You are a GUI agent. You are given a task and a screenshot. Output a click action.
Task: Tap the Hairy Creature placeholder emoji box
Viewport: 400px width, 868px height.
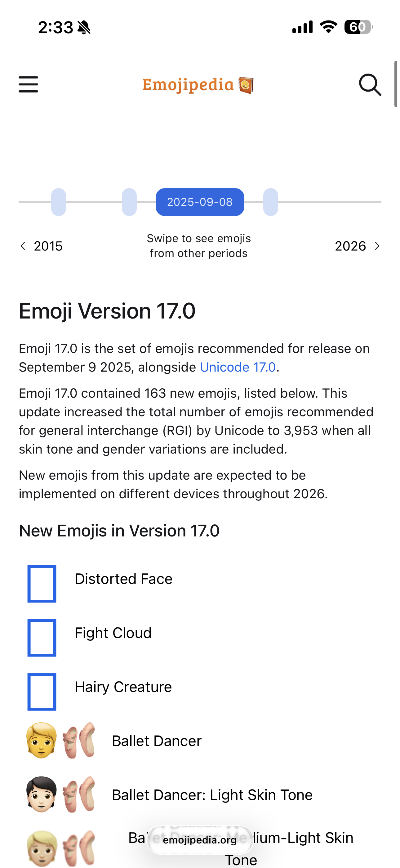tap(42, 691)
